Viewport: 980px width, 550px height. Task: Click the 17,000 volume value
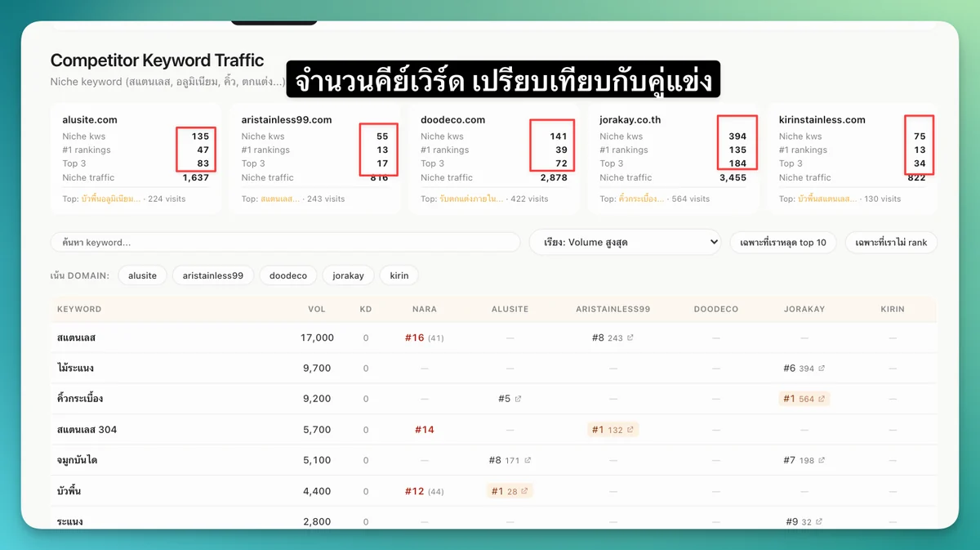pyautogui.click(x=318, y=338)
